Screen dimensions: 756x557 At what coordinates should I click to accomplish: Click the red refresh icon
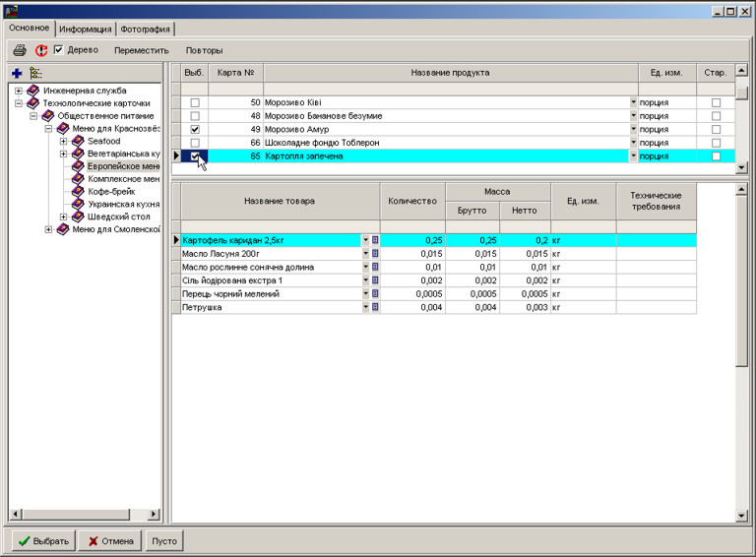41,50
